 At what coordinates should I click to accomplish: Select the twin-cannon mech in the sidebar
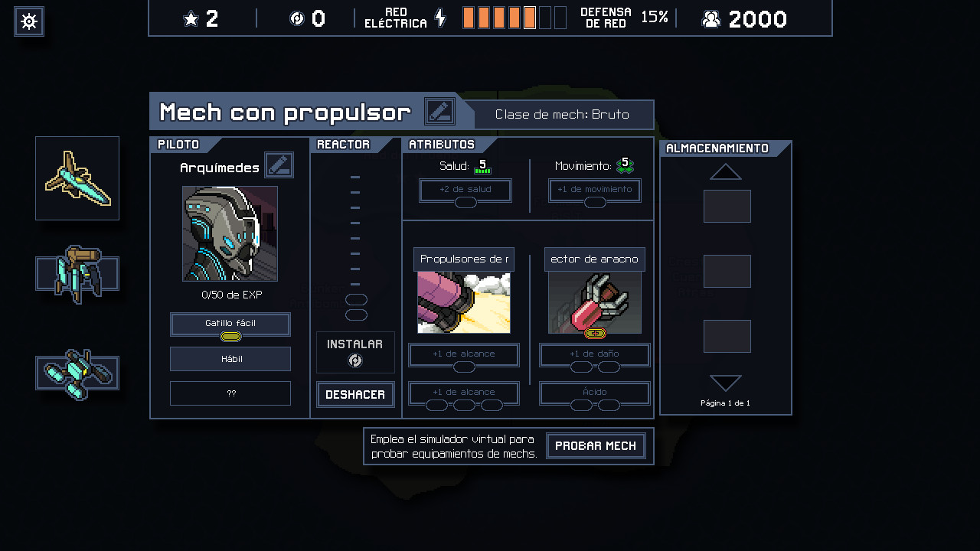click(77, 373)
